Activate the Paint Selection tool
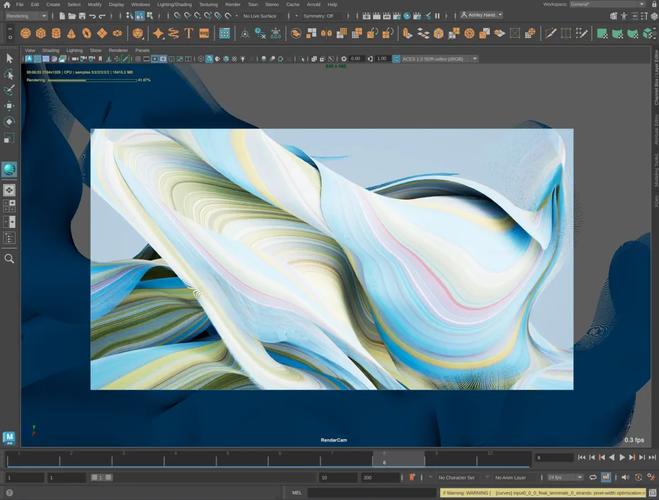Viewport: 659px width, 500px height. point(9,89)
